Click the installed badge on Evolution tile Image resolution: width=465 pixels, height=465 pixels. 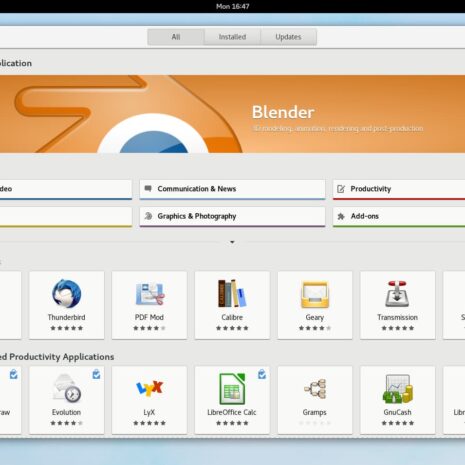click(x=96, y=374)
